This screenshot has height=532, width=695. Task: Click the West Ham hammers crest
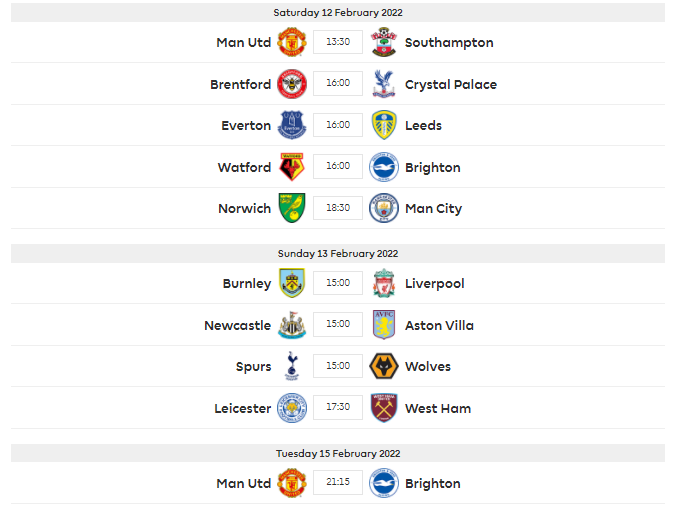pos(383,408)
